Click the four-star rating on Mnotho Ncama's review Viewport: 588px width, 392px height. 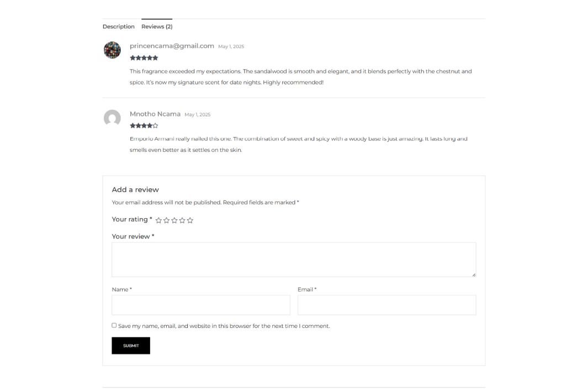[x=144, y=126]
